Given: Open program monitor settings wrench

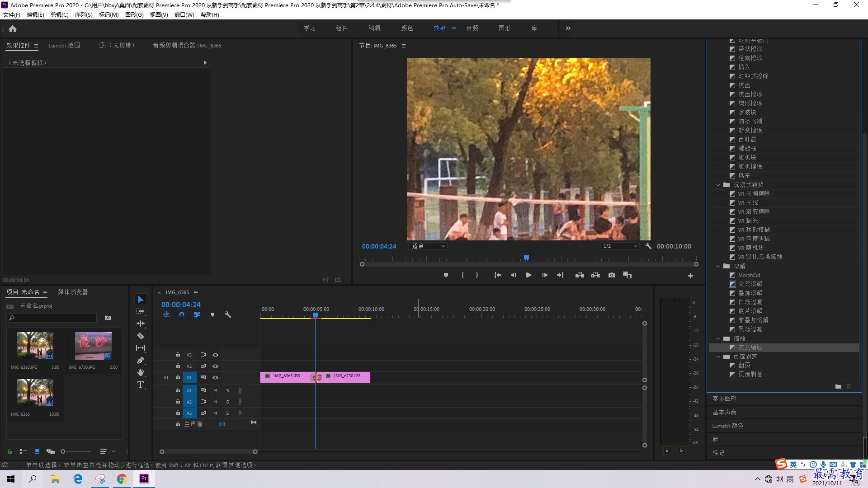Looking at the screenshot, I should 648,246.
